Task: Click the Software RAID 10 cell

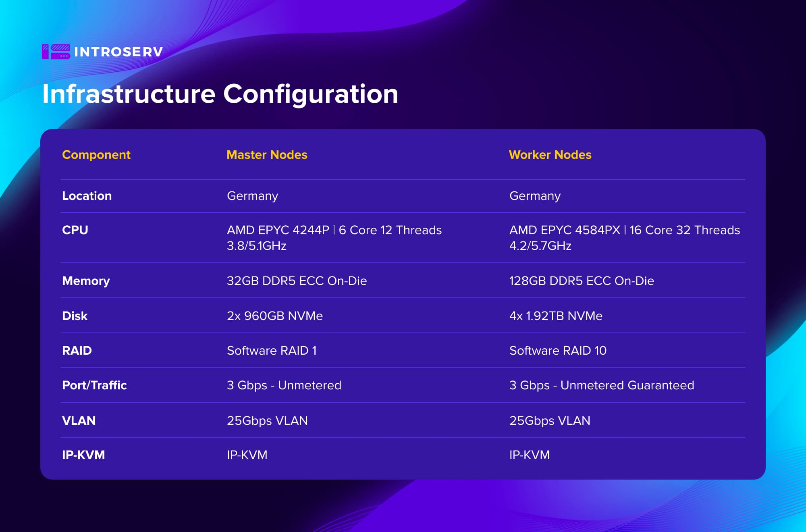Action: click(x=558, y=351)
